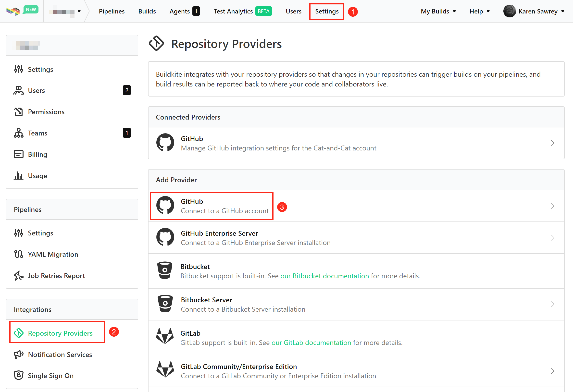Screen dimensions: 573x392
Task: Connect a GitHub Enterprise Server installation
Action: pos(356,238)
